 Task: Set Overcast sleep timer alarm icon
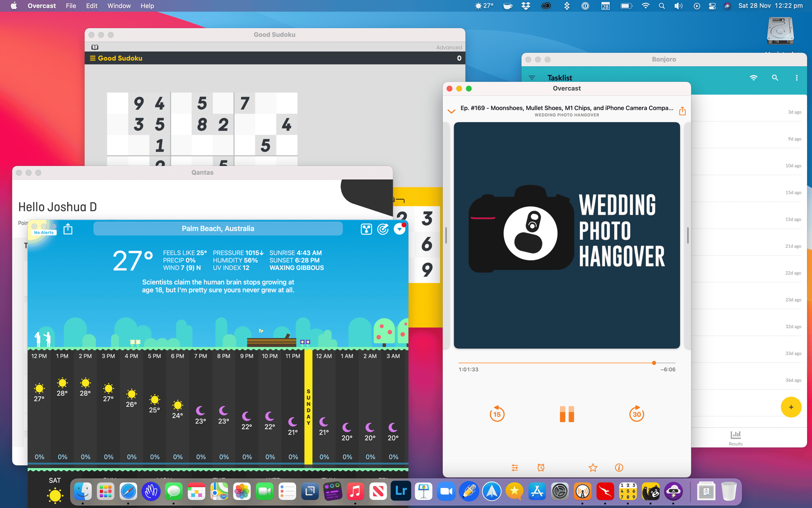tap(541, 468)
